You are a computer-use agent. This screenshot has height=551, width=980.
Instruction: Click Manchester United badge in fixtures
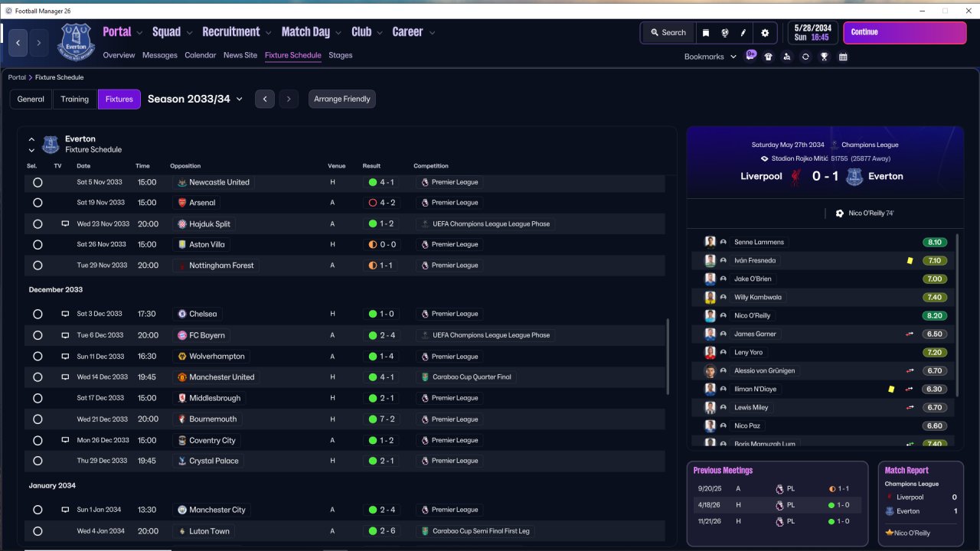pos(181,377)
